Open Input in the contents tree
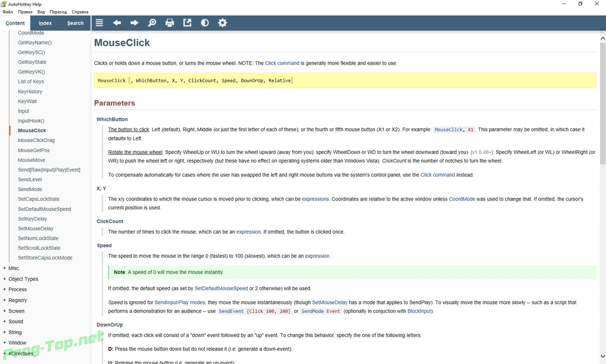The width and height of the screenshot is (606, 364). (x=24, y=111)
